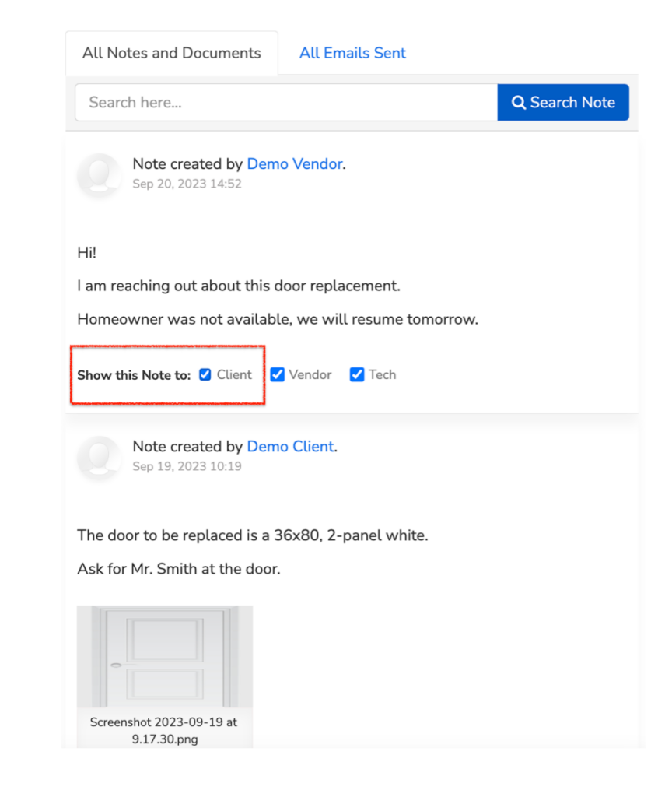The height and width of the screenshot is (797, 672).
Task: Click Demo Vendor's profile avatar
Action: [99, 175]
